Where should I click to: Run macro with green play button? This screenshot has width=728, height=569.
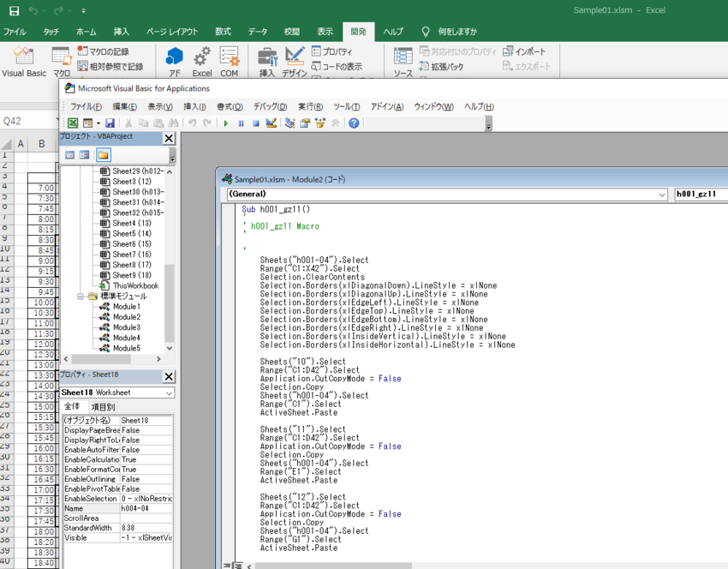(x=226, y=123)
